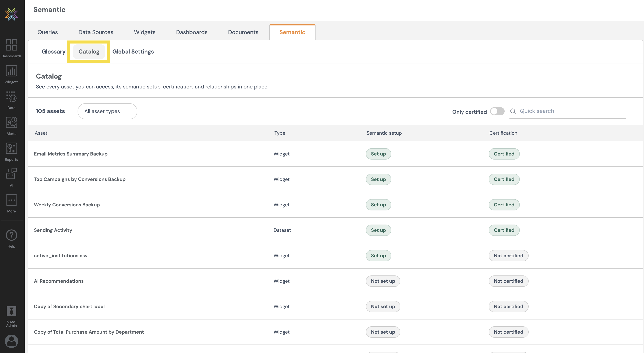Image resolution: width=644 pixels, height=353 pixels.
Task: Open the Global Settings sub-tab
Action: [133, 51]
